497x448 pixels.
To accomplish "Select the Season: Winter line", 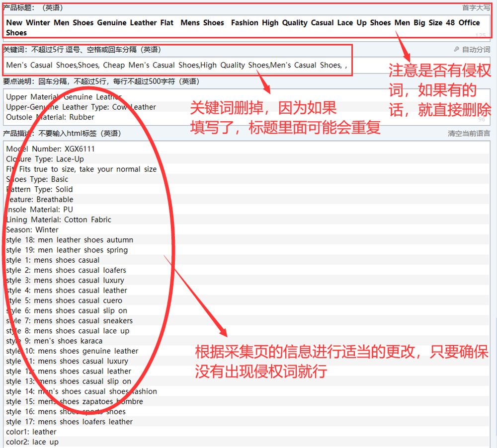I will tap(32, 230).
